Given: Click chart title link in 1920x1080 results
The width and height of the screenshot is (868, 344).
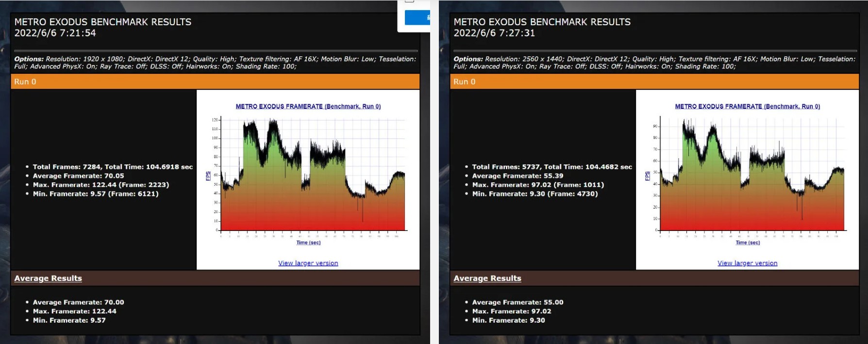Looking at the screenshot, I should [308, 106].
